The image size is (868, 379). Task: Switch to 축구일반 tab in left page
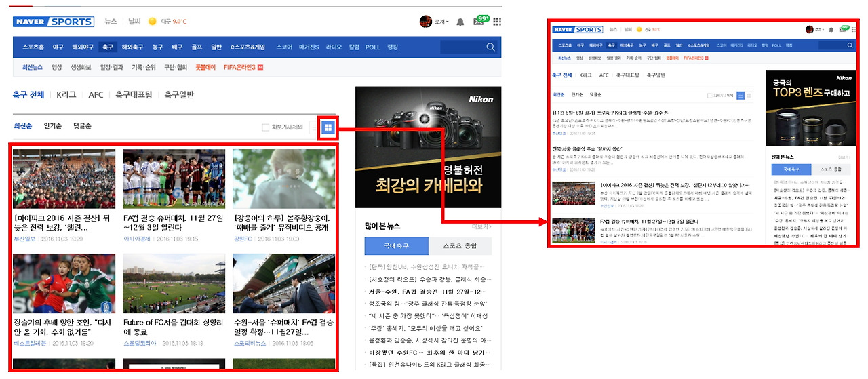[179, 94]
